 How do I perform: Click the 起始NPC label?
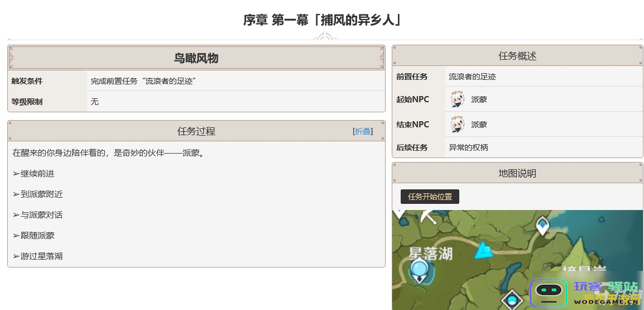413,99
